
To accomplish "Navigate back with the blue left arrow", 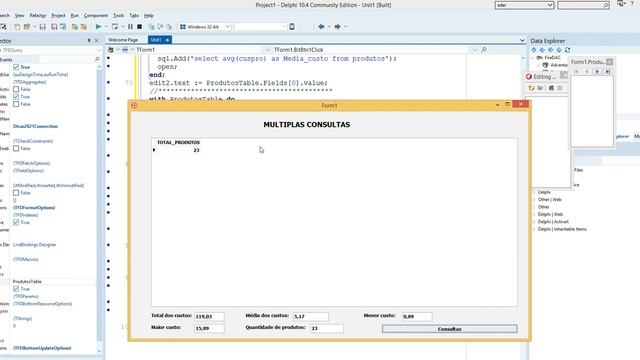I will pos(321,27).
